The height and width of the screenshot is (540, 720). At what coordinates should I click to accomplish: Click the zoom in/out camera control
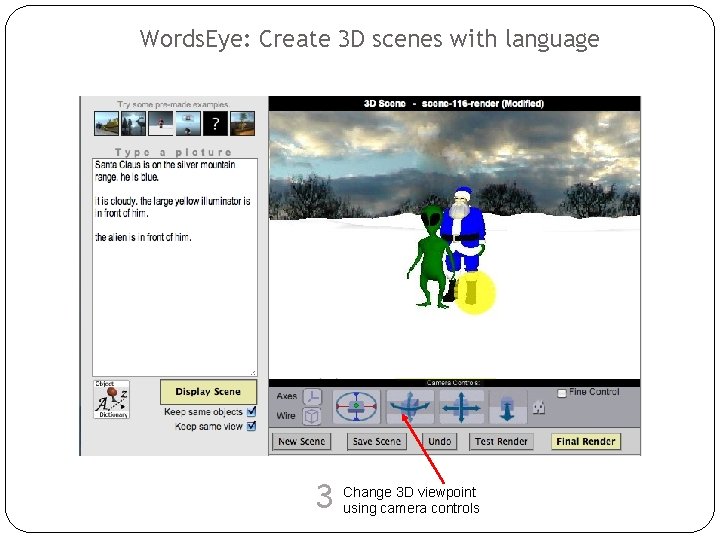pyautogui.click(x=507, y=406)
